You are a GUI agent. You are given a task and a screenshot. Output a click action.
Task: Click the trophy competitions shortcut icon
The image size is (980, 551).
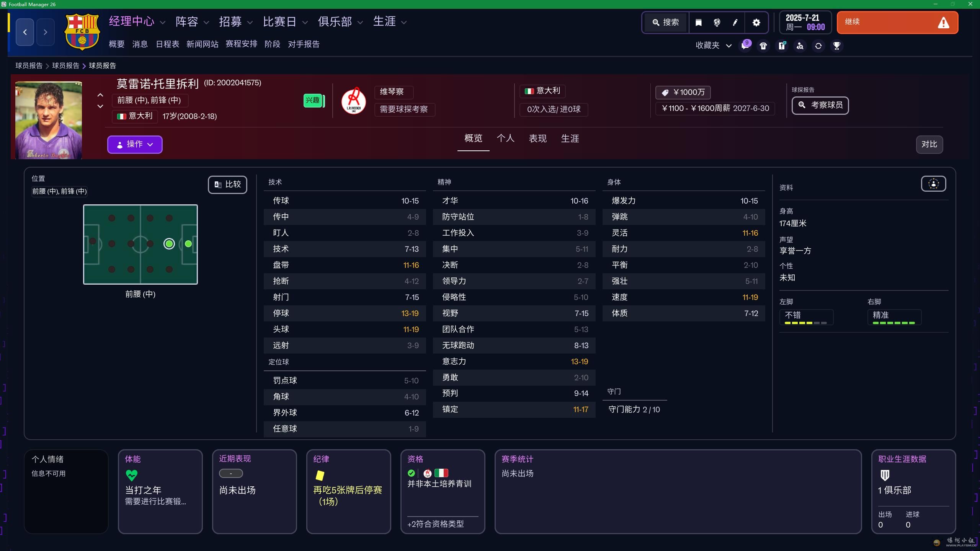coord(837,46)
